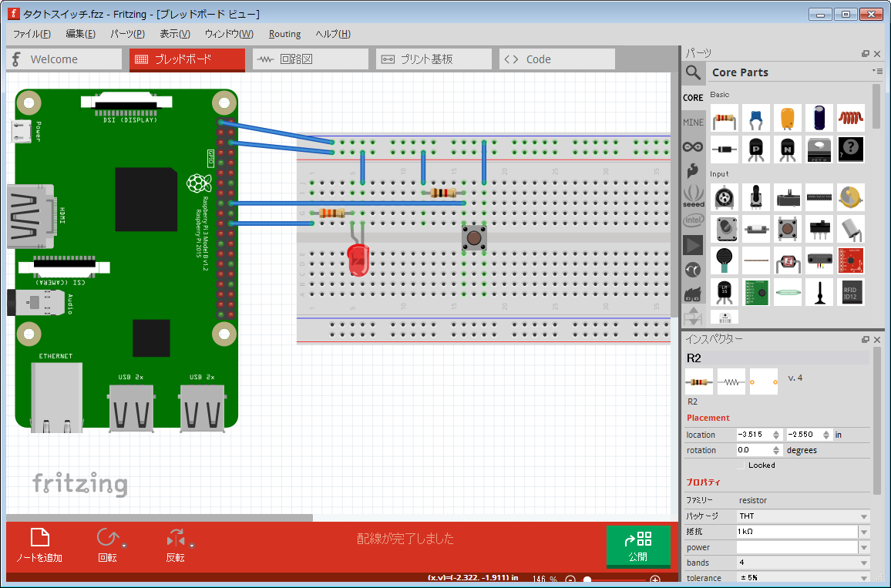Expand the package THT dropdown

point(803,516)
